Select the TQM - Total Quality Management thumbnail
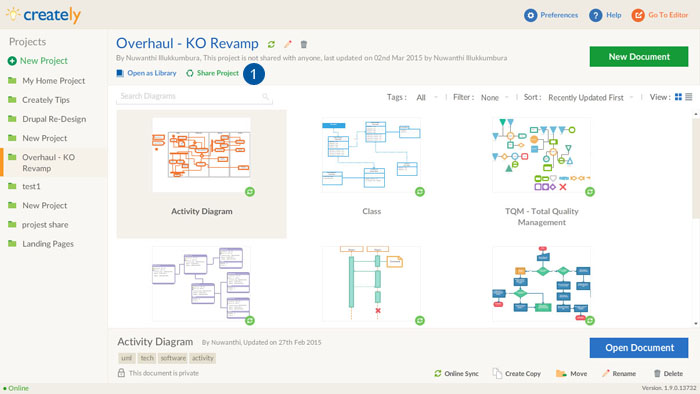Viewport: 700px width, 394px height. coord(542,155)
